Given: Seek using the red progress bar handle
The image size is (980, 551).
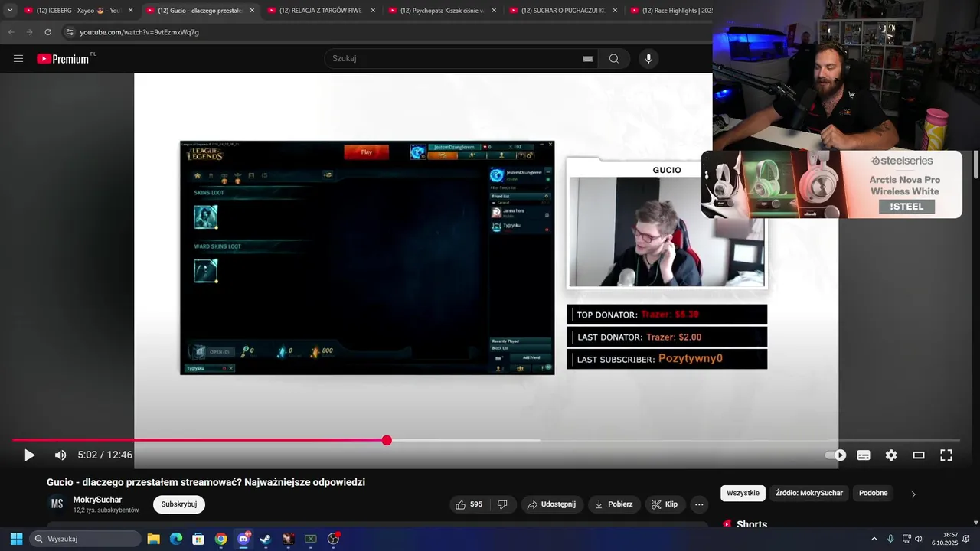Looking at the screenshot, I should (x=387, y=440).
